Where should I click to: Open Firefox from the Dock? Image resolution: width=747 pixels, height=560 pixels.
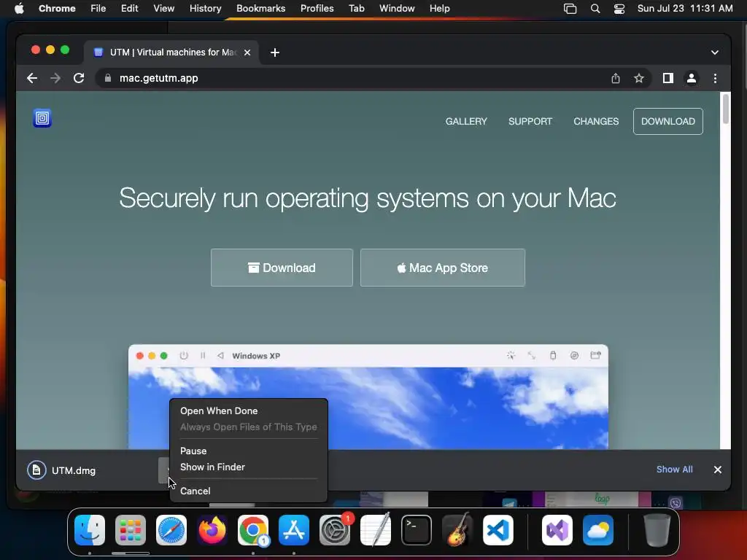click(x=212, y=530)
